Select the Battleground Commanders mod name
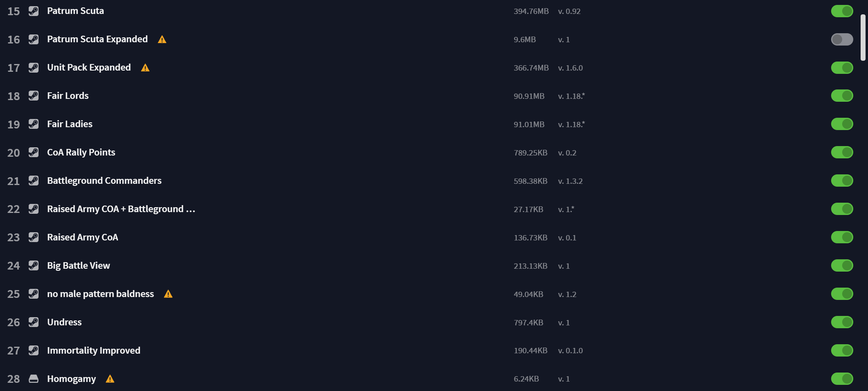This screenshot has height=391, width=868. point(104,181)
